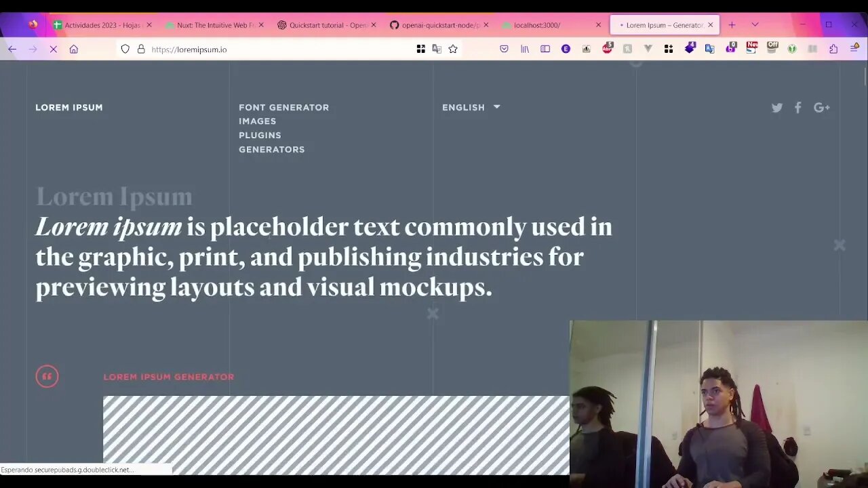View site security padlock details
The width and height of the screenshot is (868, 488).
click(x=141, y=49)
